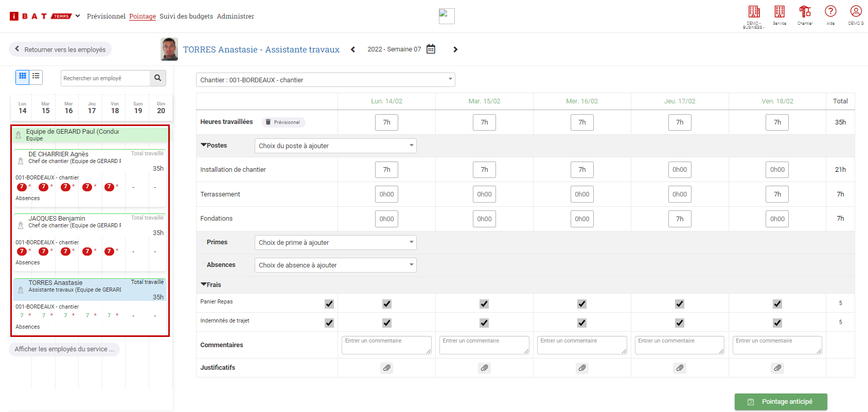This screenshot has width=868, height=412.
Task: Toggle Indemnités de trajet checkbox for Mer. 16/02
Action: coord(582,323)
